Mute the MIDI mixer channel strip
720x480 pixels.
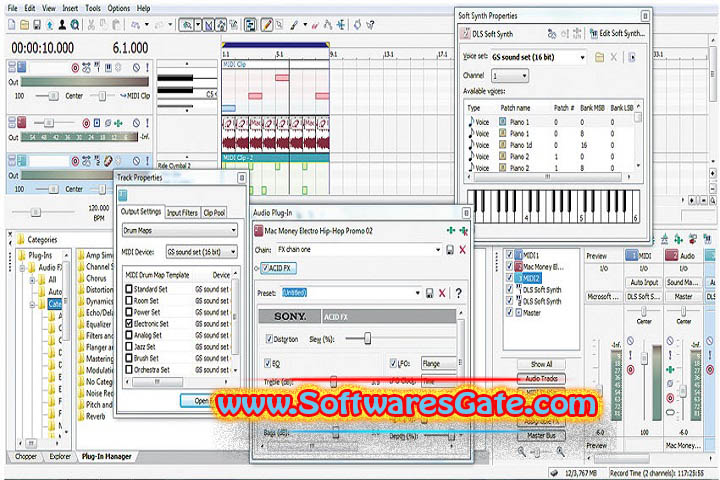pyautogui.click(x=630, y=341)
